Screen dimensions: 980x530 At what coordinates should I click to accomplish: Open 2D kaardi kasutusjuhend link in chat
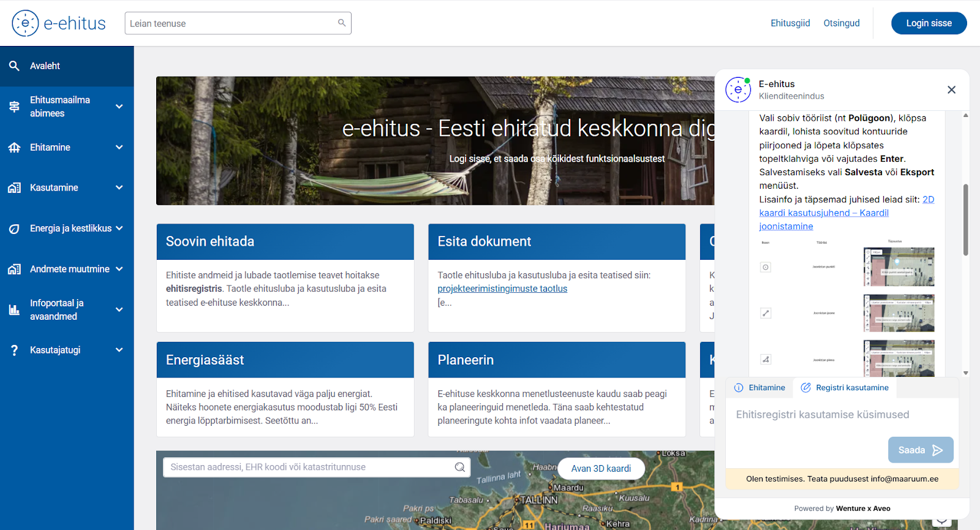point(845,213)
